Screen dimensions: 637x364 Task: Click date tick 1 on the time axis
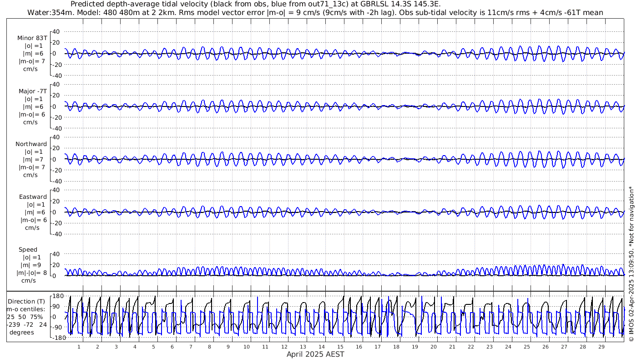(x=79, y=347)
